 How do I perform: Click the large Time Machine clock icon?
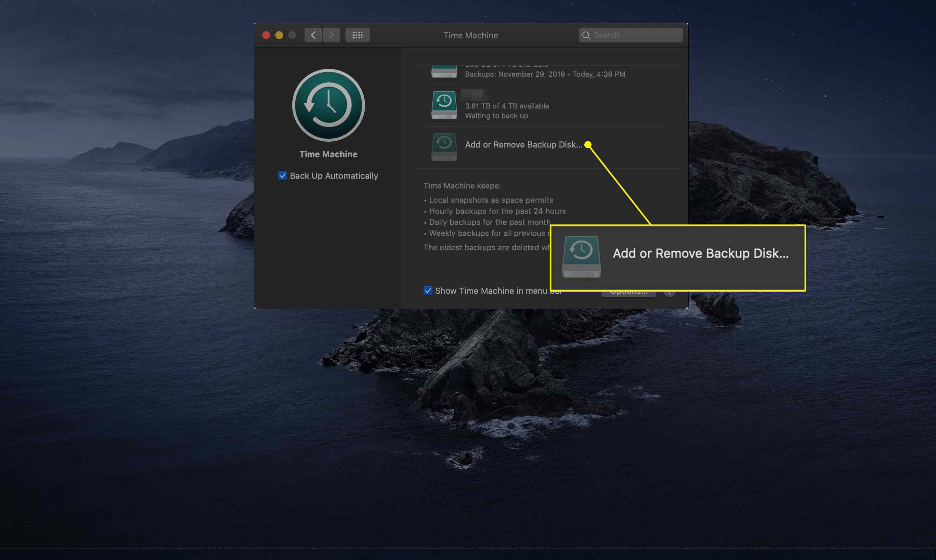328,105
